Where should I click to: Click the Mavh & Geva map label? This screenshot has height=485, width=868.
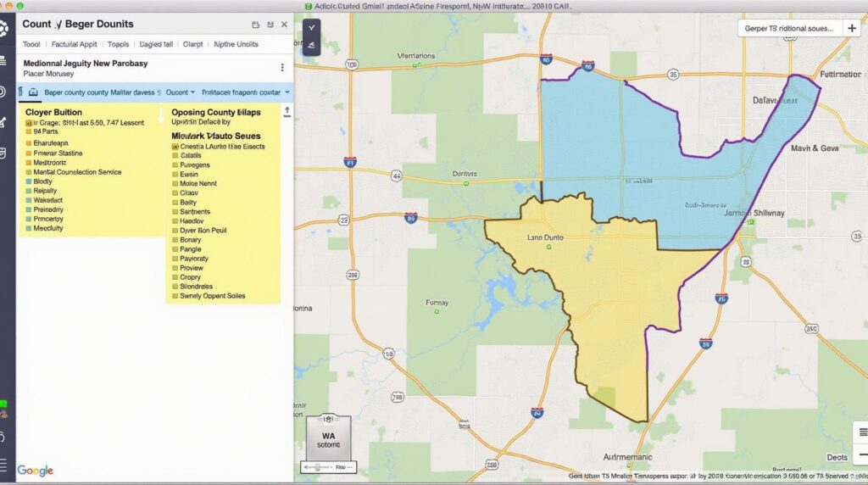click(x=815, y=148)
